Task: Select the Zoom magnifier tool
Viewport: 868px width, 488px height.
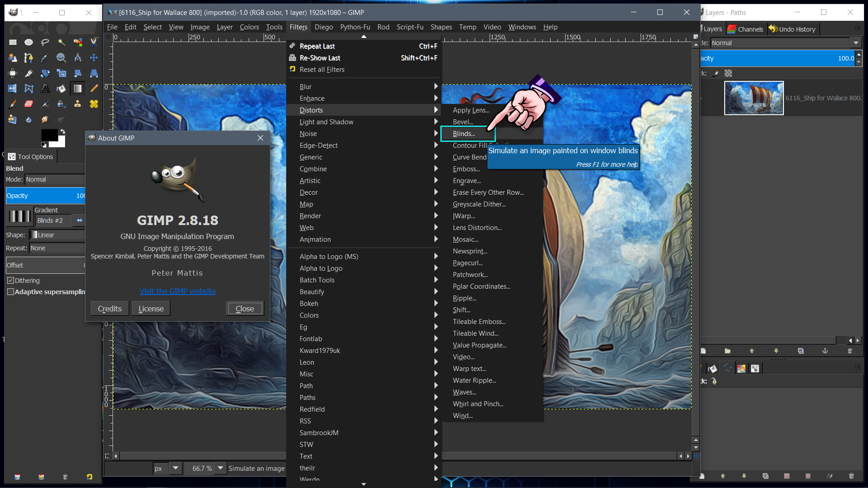Action: (61, 57)
